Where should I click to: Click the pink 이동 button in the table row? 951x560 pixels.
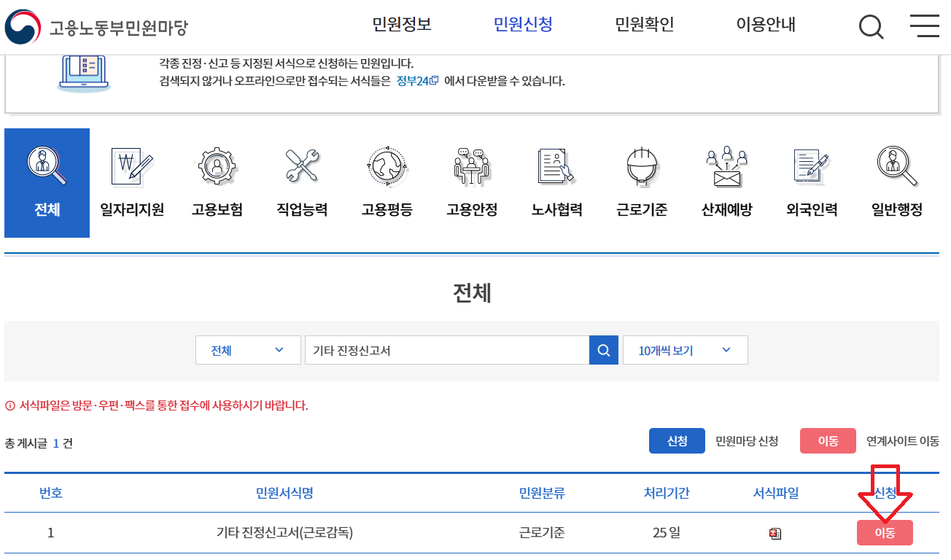[885, 532]
